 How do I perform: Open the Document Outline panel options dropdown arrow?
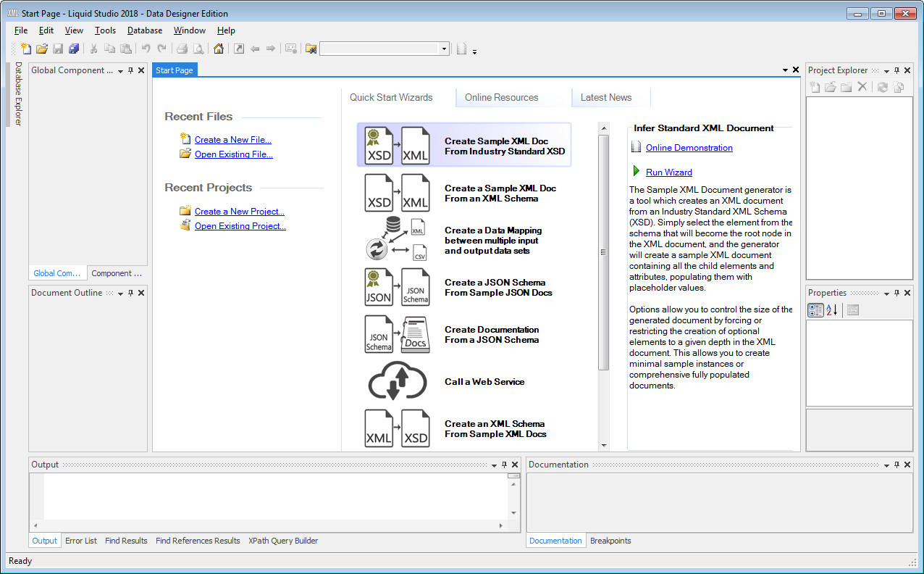[120, 293]
